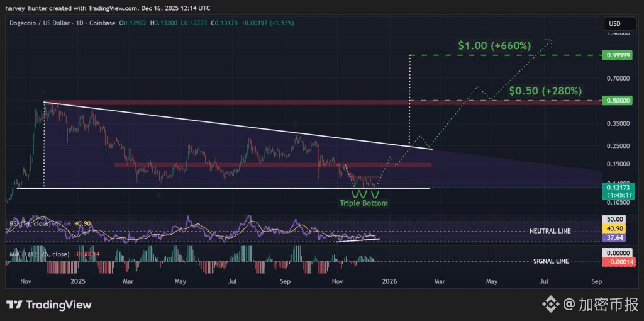Click the red -0.00014 MACD scale tag
644x321 pixels.
[618, 262]
